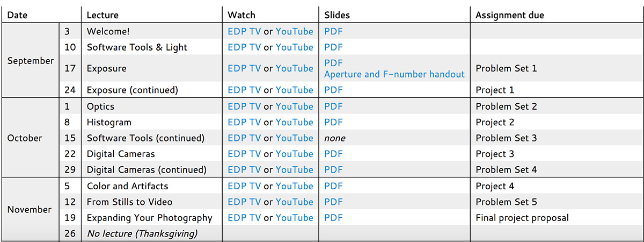Open the Color and Artifacts PDF
This screenshot has width=644, height=242.
[333, 186]
